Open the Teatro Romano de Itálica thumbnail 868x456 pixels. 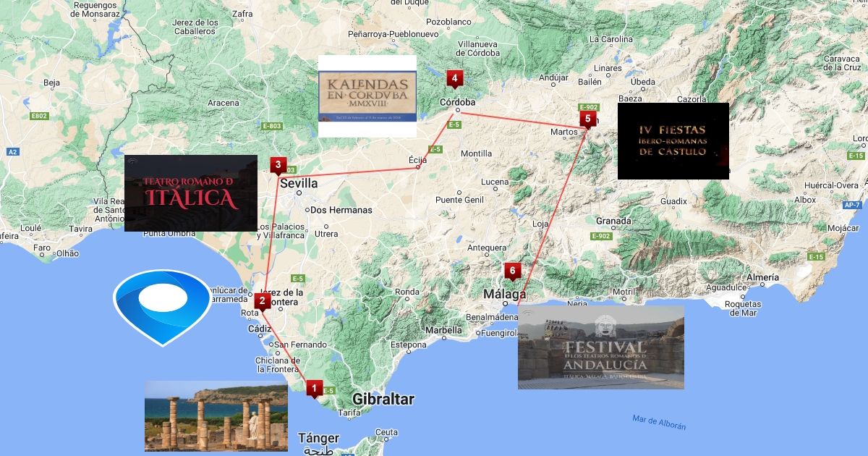tap(190, 193)
